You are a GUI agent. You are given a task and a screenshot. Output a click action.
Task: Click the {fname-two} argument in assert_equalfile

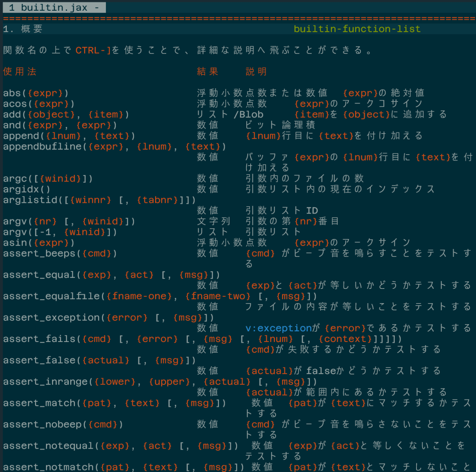click(x=218, y=296)
